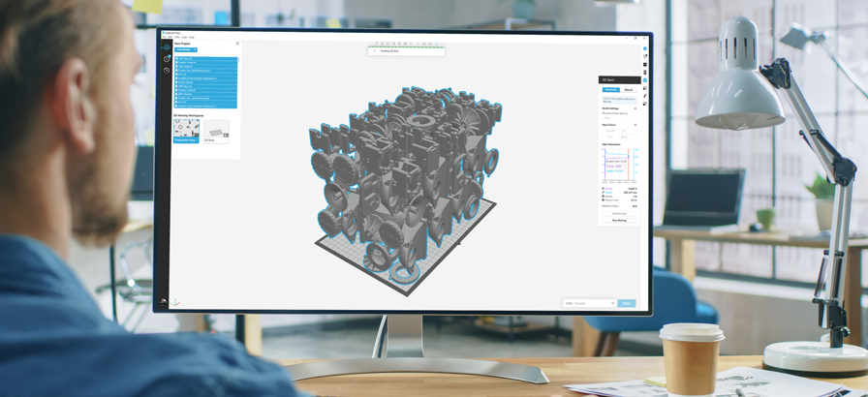Switch to the Manual nesting tab
This screenshot has width=868, height=397.
[629, 90]
